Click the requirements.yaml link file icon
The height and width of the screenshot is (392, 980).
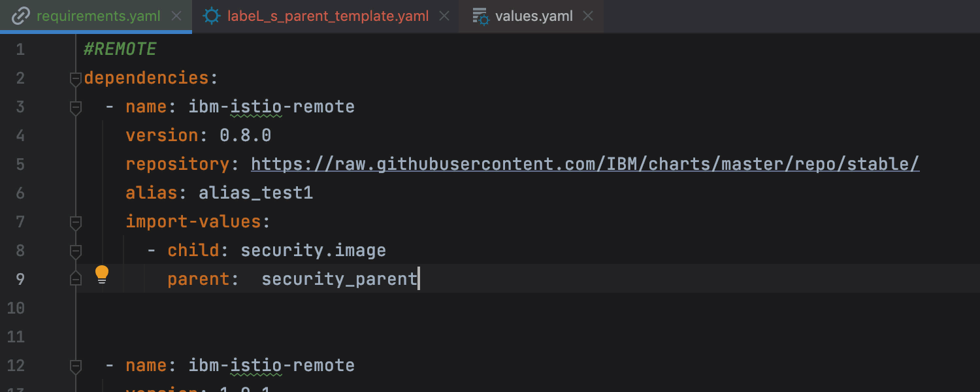(21, 16)
